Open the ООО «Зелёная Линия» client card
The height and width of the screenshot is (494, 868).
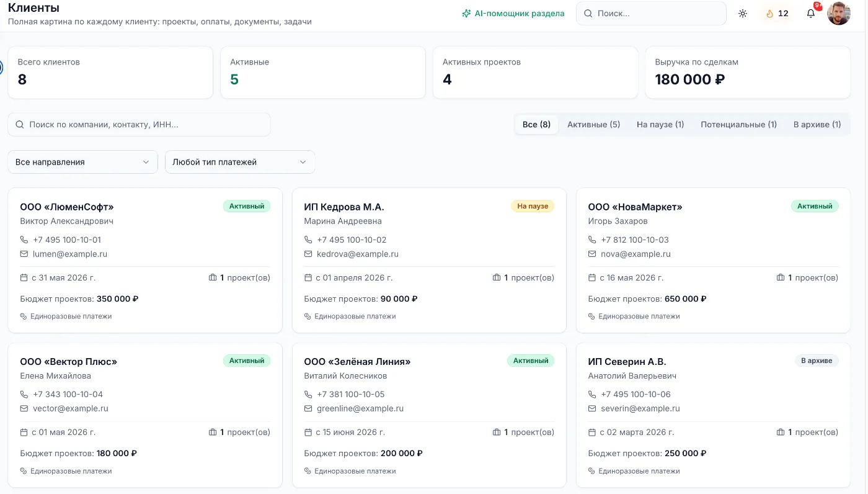click(429, 415)
